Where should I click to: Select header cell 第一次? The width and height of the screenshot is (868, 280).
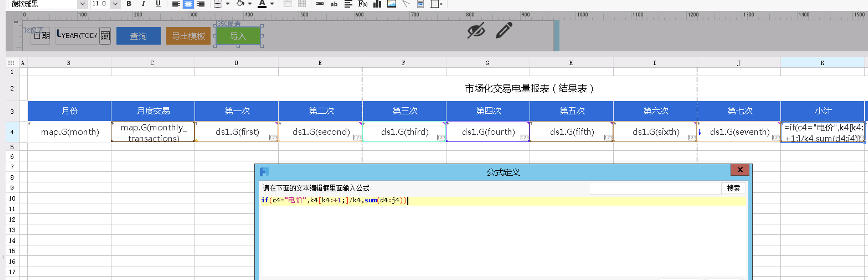point(237,111)
